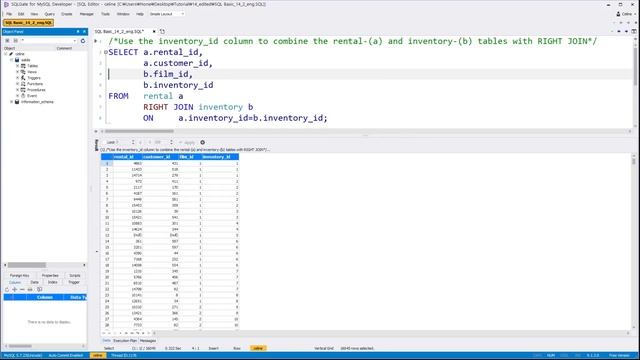This screenshot has width=640, height=360.
Task: Select the Procedures tree item
Action: [36, 90]
